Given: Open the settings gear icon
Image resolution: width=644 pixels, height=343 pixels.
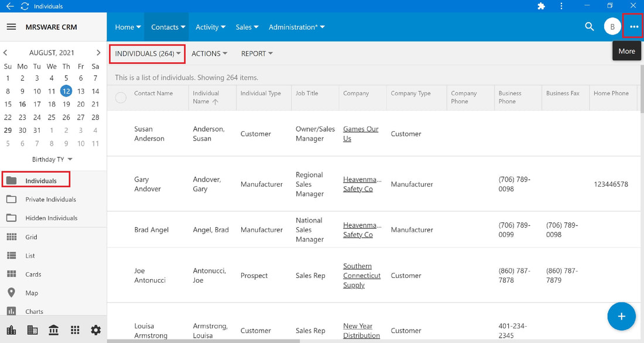Looking at the screenshot, I should [95, 330].
